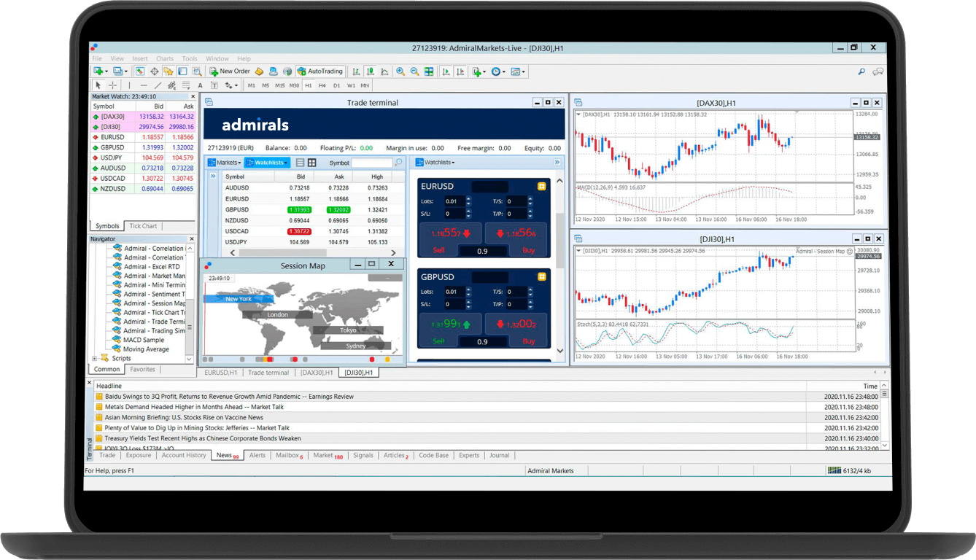
Task: Increase EURUSD Lots with stepper arrow
Action: (468, 199)
